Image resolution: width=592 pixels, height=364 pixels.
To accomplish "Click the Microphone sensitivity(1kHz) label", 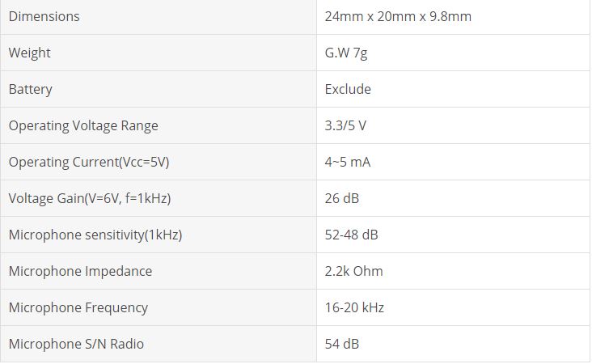I will tap(95, 235).
